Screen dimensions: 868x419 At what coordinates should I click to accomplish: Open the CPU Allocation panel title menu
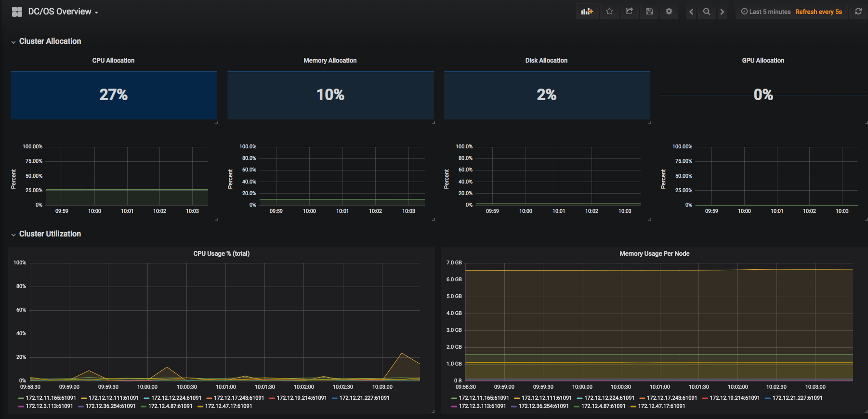pos(113,60)
